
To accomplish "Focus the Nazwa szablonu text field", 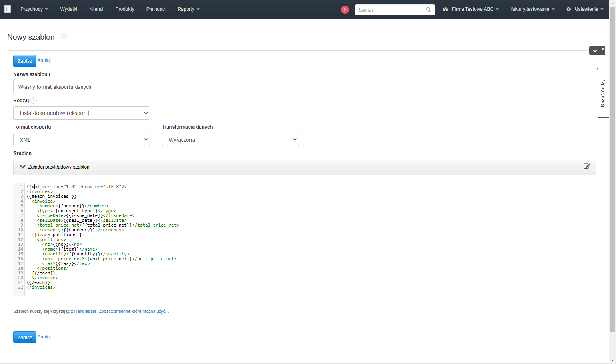I will pyautogui.click(x=305, y=87).
